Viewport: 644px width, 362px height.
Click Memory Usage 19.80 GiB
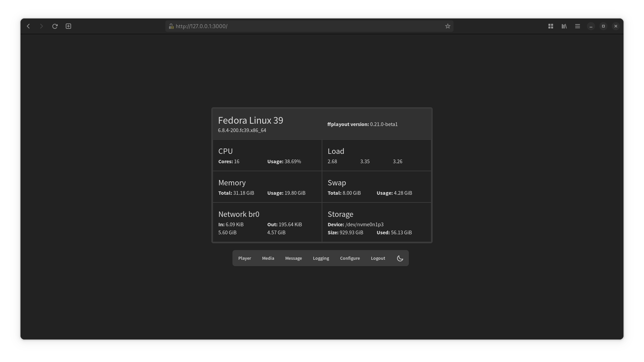click(x=286, y=193)
